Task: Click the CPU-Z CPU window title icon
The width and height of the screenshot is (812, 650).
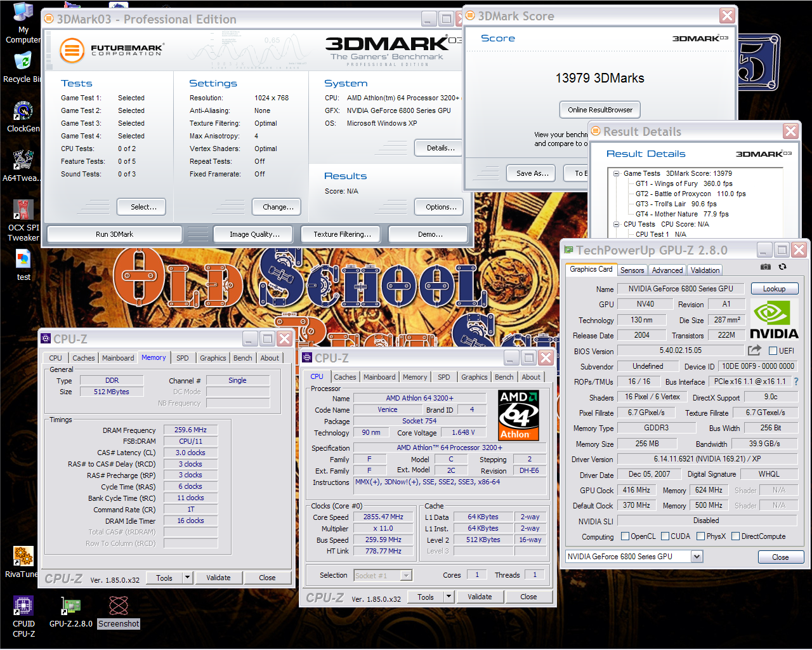Action: pos(307,358)
